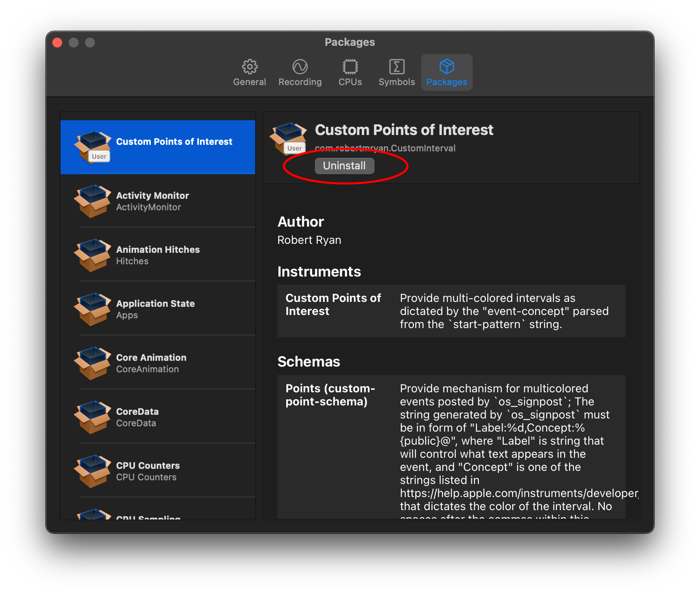
Task: Open the General settings tab
Action: [x=249, y=72]
